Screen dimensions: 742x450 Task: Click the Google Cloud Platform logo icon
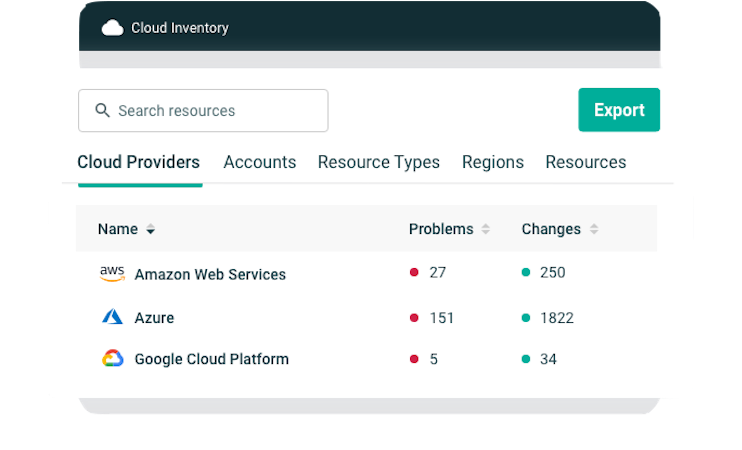tap(112, 359)
